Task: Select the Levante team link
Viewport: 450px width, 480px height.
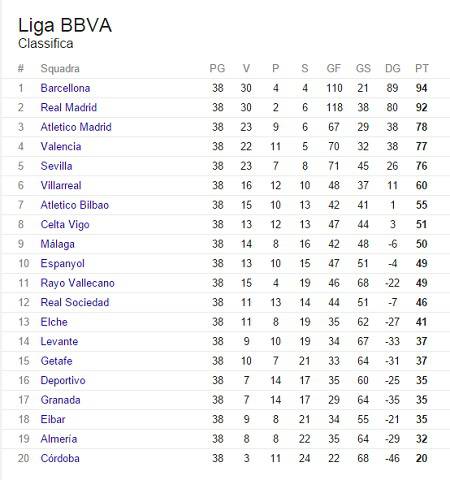Action: 59,342
